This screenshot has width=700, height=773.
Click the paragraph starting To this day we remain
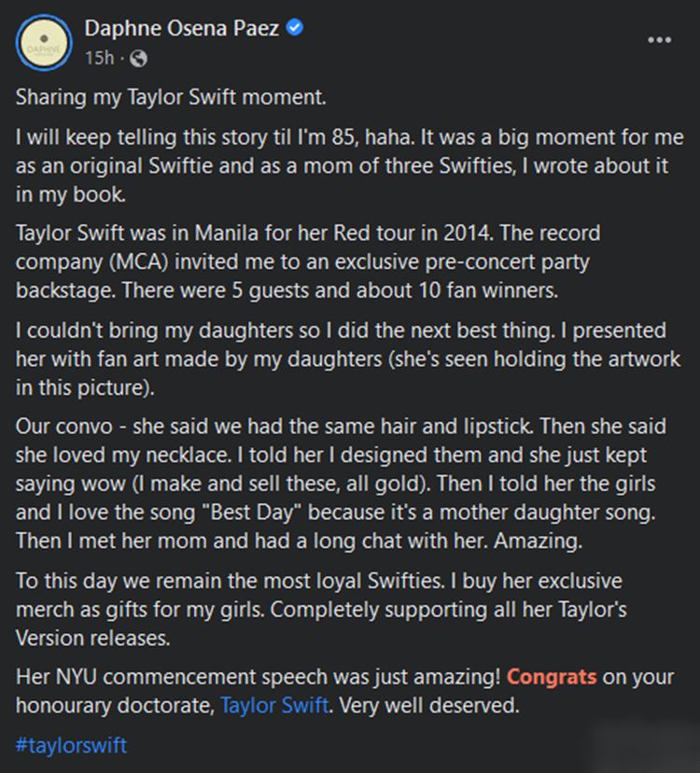point(321,610)
